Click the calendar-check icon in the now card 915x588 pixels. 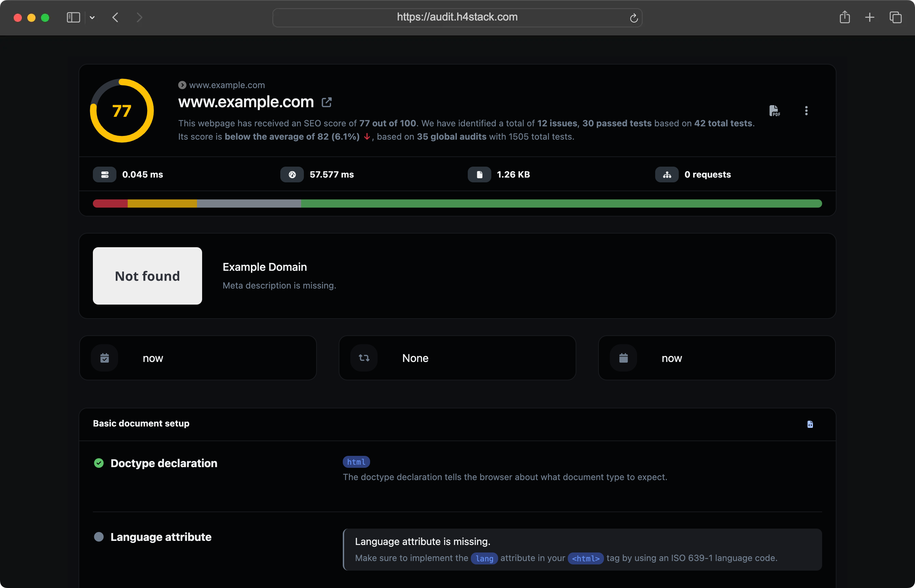104,358
